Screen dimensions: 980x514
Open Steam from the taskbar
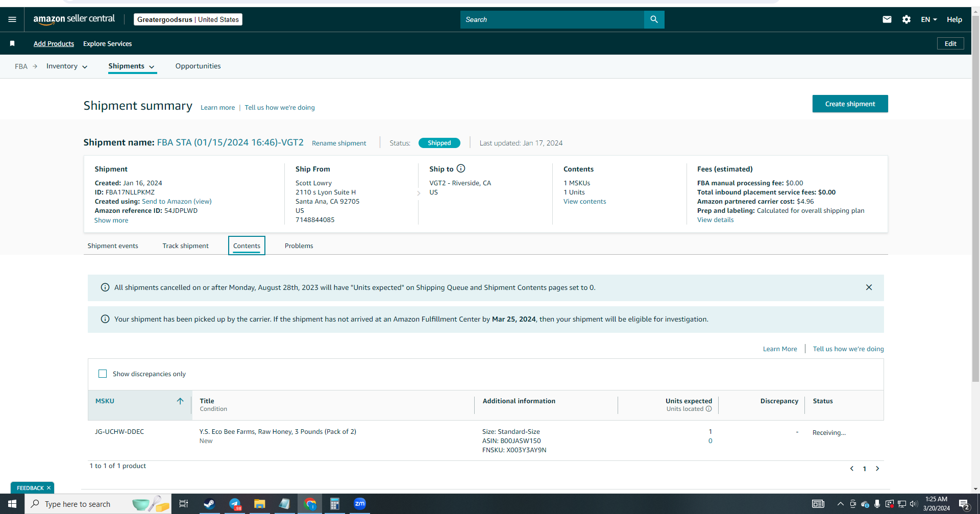coord(209,504)
